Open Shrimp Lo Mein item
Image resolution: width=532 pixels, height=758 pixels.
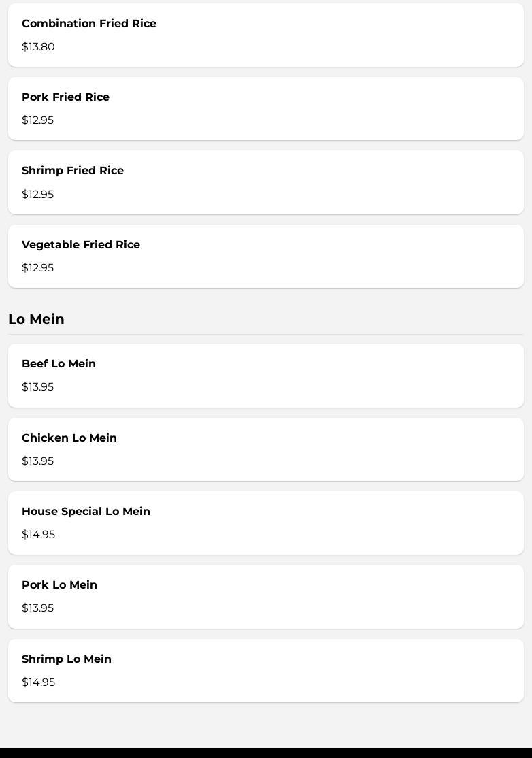tap(265, 670)
